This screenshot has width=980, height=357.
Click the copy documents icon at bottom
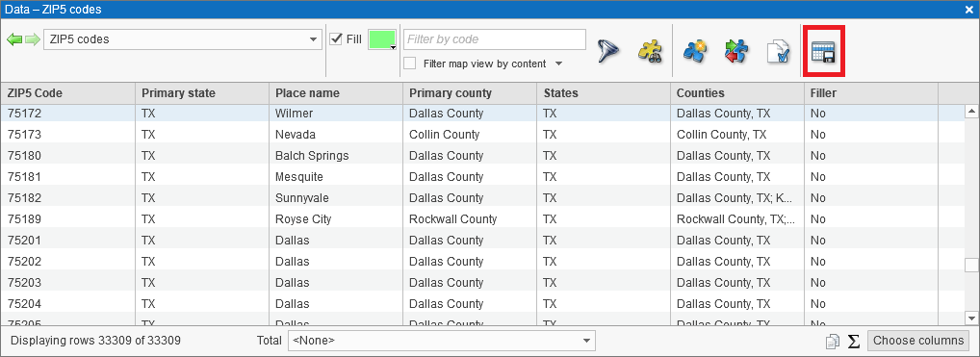pos(833,342)
